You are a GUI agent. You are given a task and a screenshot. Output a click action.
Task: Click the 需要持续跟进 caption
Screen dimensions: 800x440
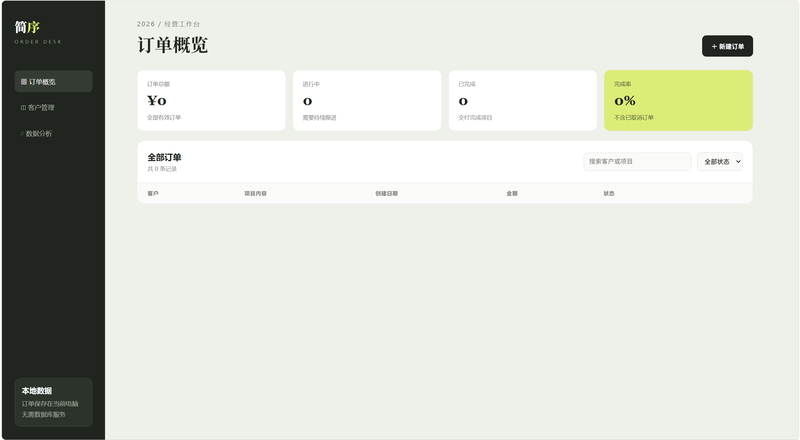coord(319,117)
